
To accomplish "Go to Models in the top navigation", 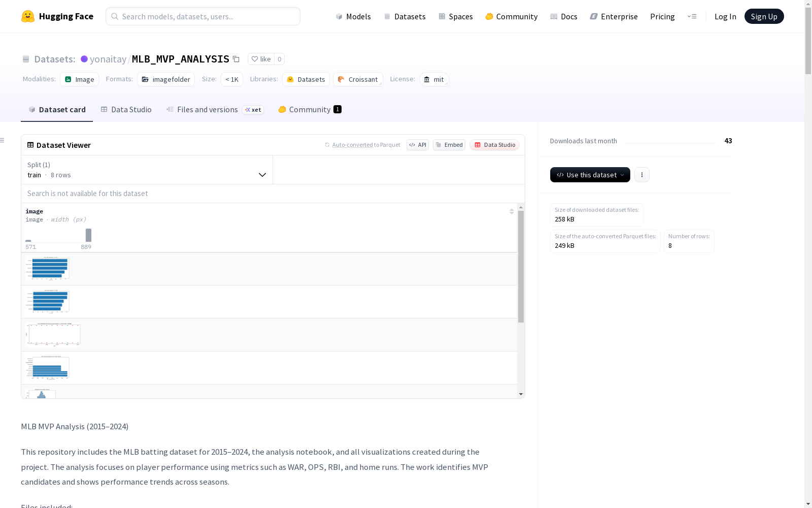I will [x=353, y=16].
